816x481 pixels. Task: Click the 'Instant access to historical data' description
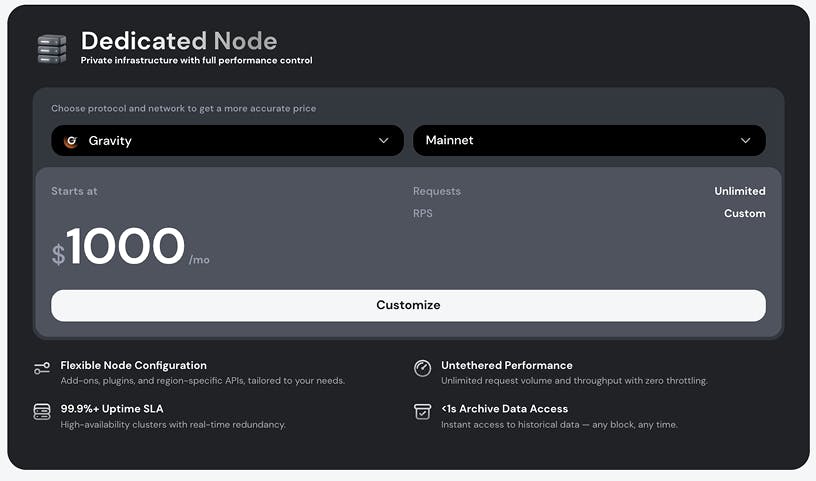(559, 425)
